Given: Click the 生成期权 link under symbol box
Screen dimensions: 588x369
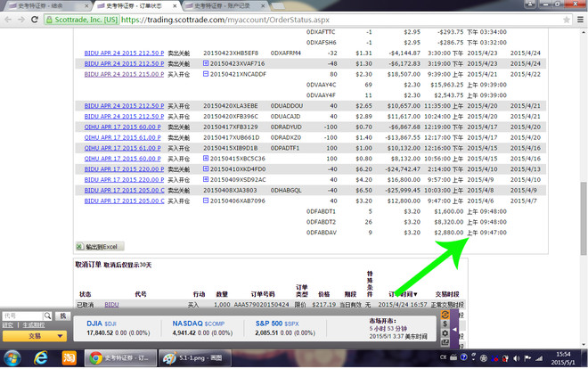Looking at the screenshot, I should [33, 324].
